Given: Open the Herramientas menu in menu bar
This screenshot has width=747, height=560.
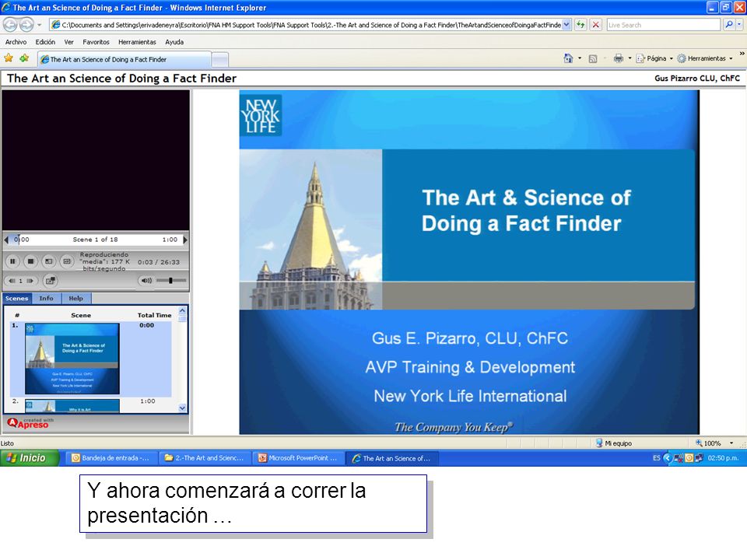Looking at the screenshot, I should click(x=137, y=42).
